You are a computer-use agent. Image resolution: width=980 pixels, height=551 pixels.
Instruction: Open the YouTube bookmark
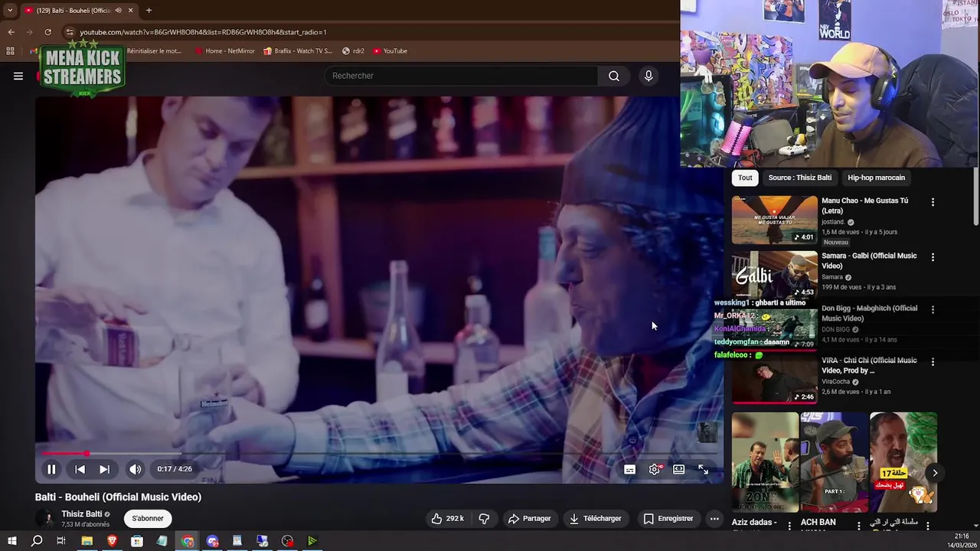390,51
